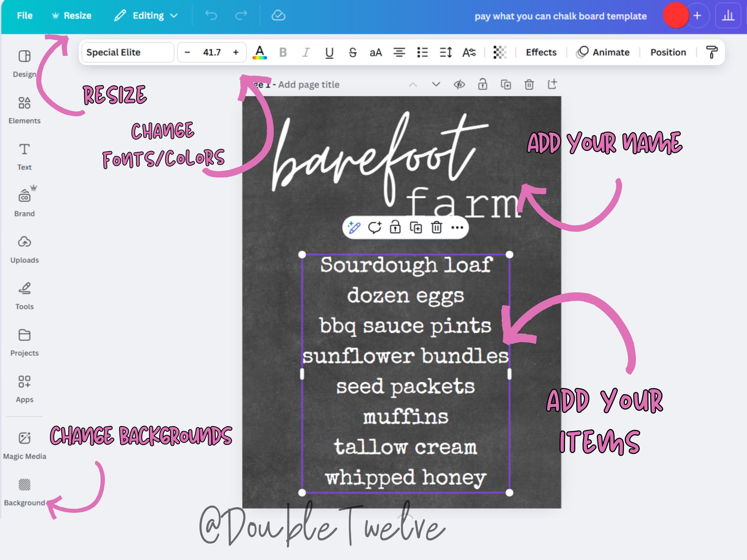Open the Brand sidebar tab
This screenshot has height=560, width=747.
pos(24,203)
